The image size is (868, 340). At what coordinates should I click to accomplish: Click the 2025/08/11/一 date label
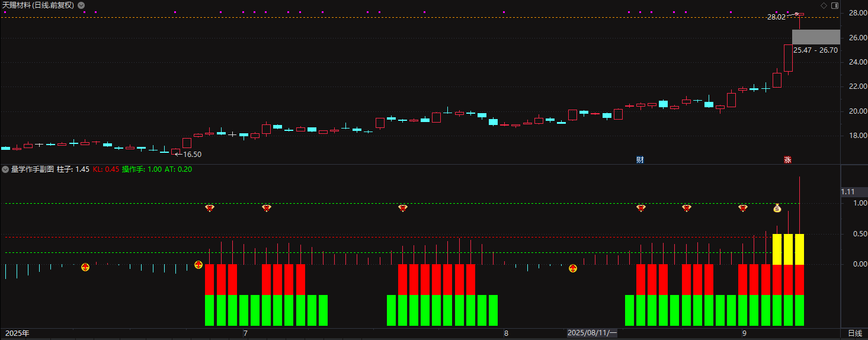click(x=592, y=333)
